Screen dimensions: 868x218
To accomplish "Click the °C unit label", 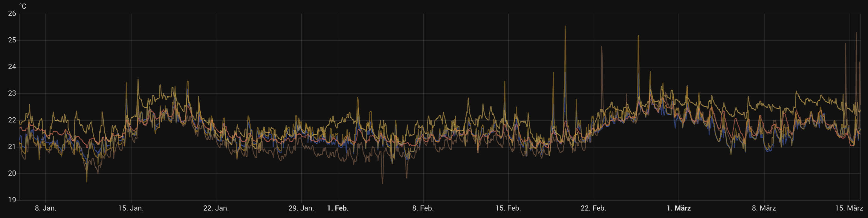I will 23,6.
